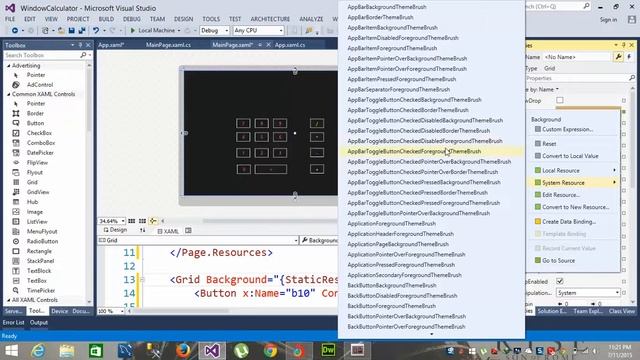Image resolution: width=640 pixels, height=360 pixels.
Task: Collapse the Advertising group in Toolbox
Action: coord(9,66)
